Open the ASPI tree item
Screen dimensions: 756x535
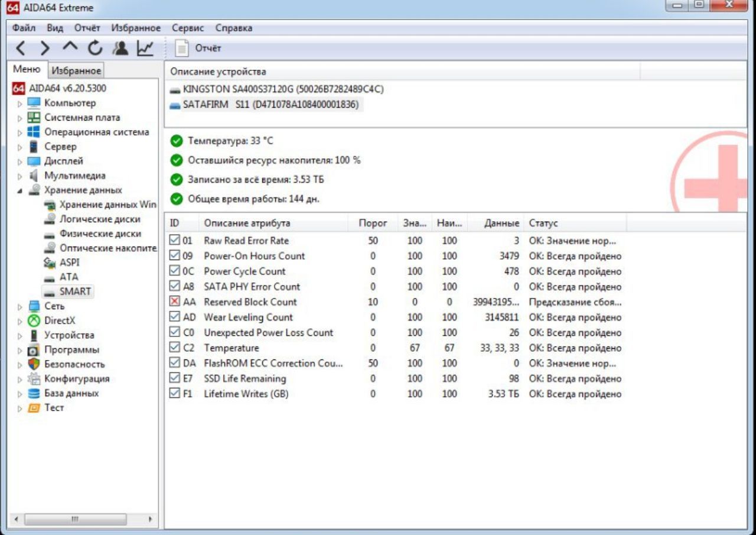click(61, 262)
